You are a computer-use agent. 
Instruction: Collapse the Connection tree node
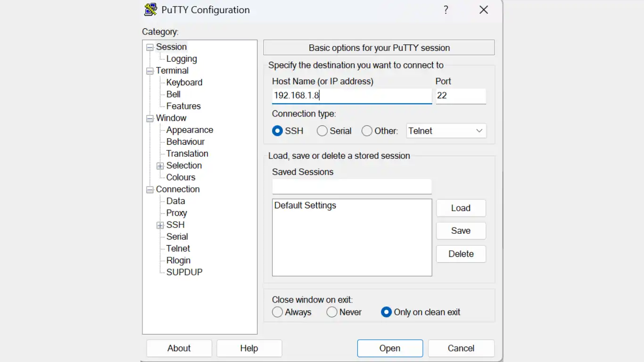pos(150,189)
